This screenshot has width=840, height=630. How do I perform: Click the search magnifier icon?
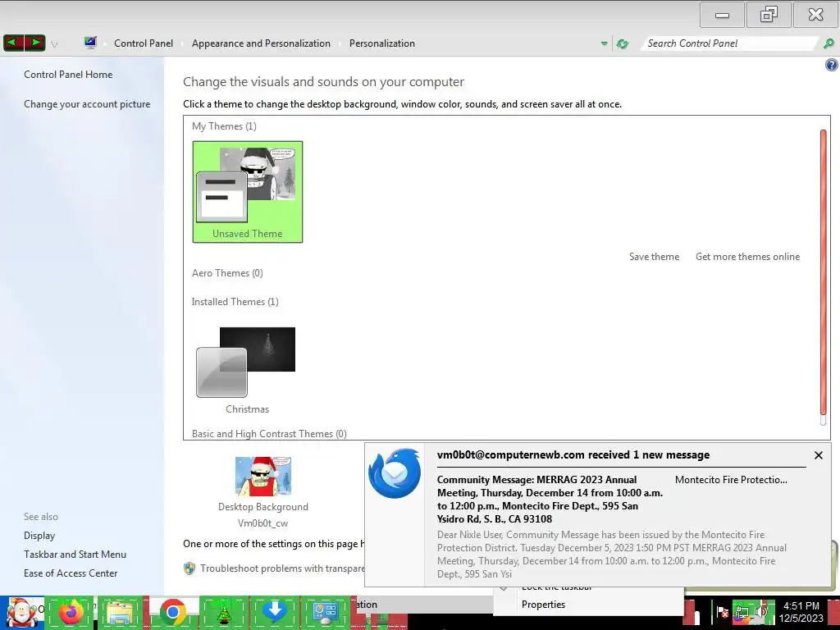tap(829, 43)
